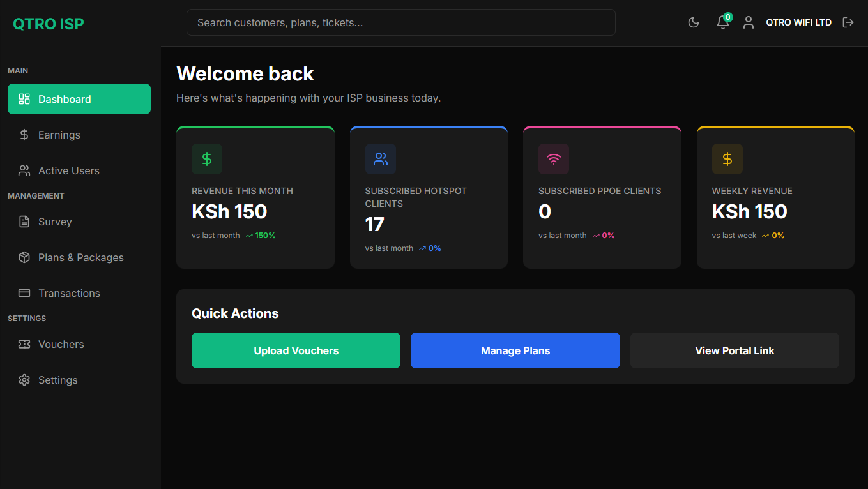Open the View Portal Link
868x489 pixels.
coord(735,350)
